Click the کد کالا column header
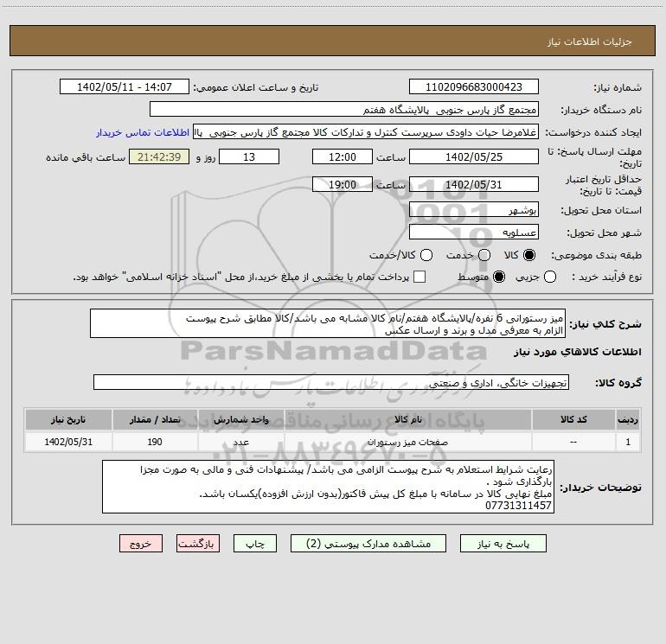Image resolution: width=666 pixels, height=644 pixels. pyautogui.click(x=573, y=419)
